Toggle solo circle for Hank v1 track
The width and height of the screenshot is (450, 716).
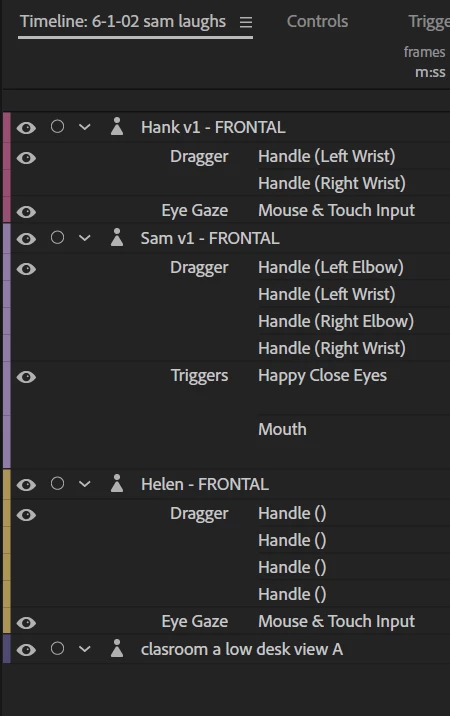[x=57, y=126]
